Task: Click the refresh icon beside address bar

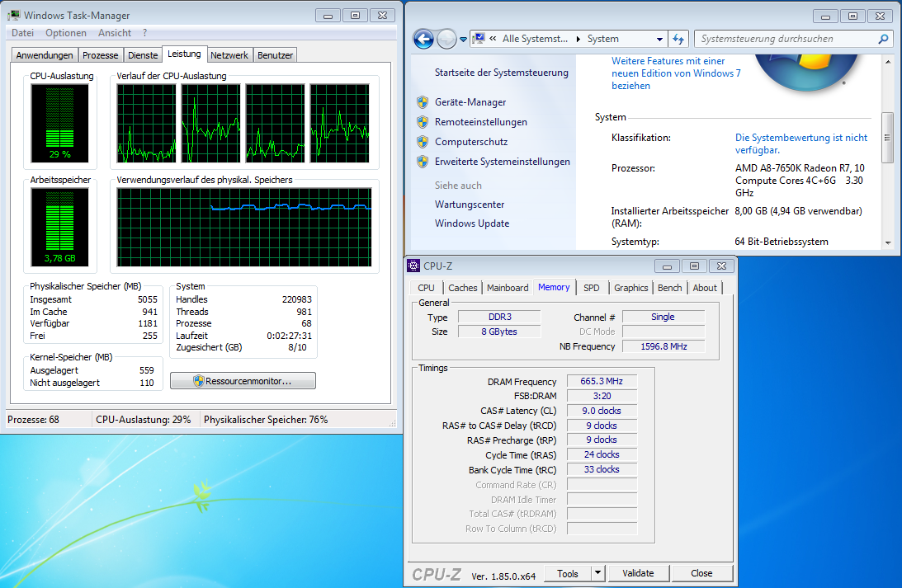Action: tap(678, 39)
